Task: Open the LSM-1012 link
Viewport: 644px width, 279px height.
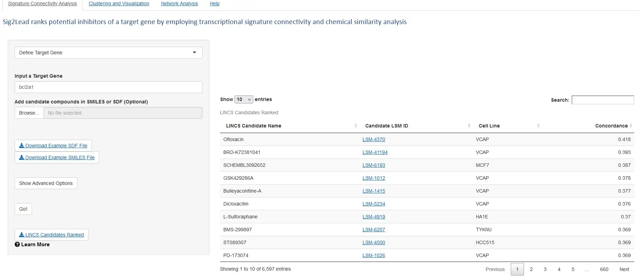Action: pyautogui.click(x=374, y=178)
